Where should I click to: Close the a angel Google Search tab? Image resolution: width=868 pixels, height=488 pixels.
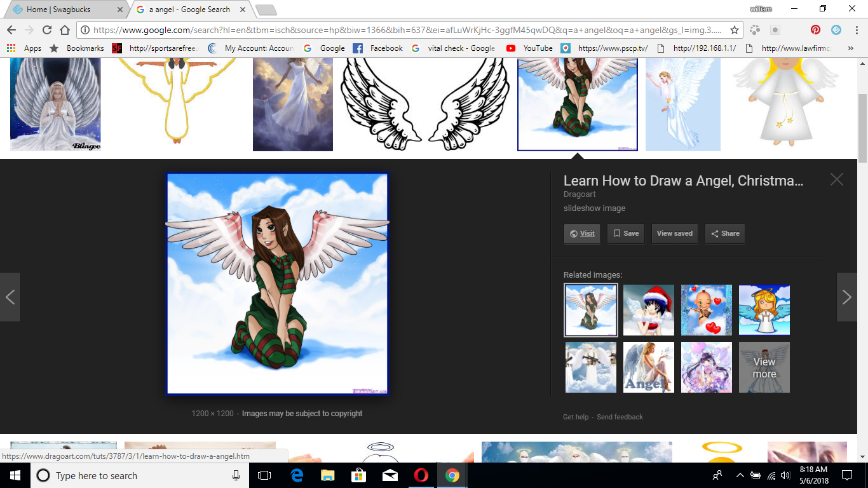point(241,10)
